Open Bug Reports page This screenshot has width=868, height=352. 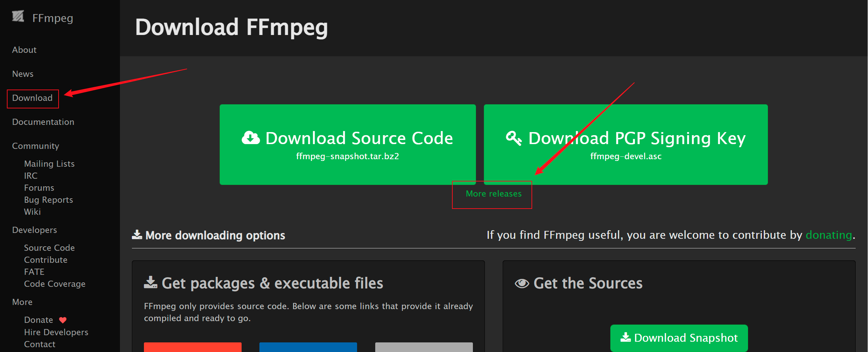48,200
